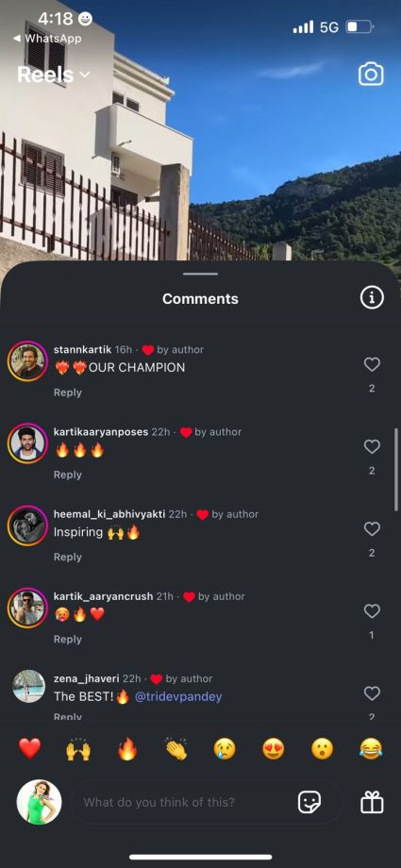Screen dimensions: 401x868
Task: Click the comments scrollbar
Action: 396,470
